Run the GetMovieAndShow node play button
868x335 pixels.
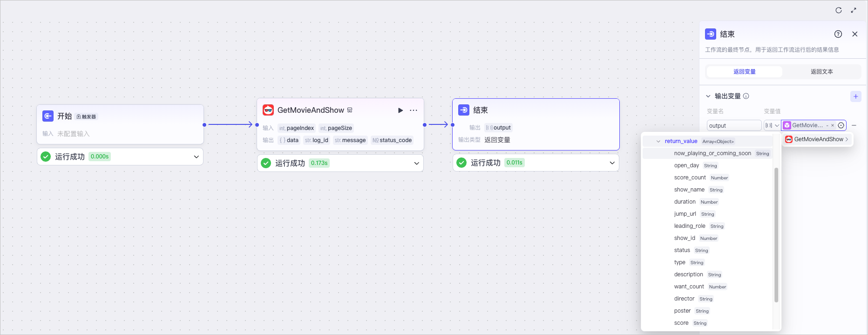(400, 110)
